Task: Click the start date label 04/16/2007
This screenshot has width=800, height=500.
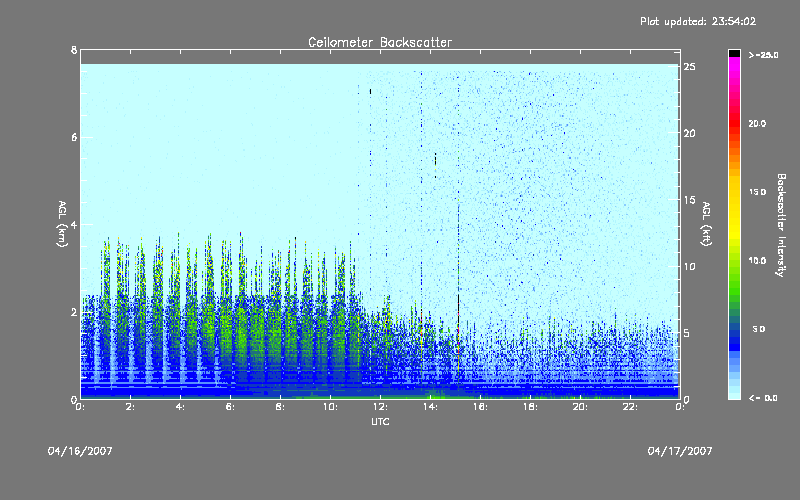Action: (80, 451)
